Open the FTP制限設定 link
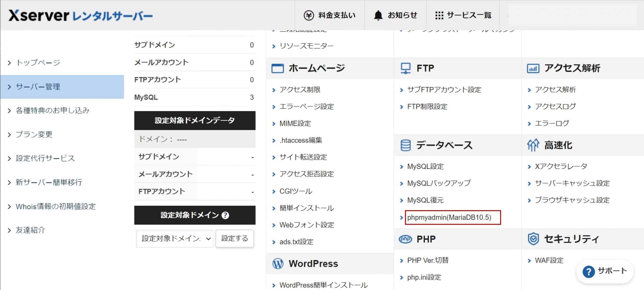 click(x=427, y=107)
